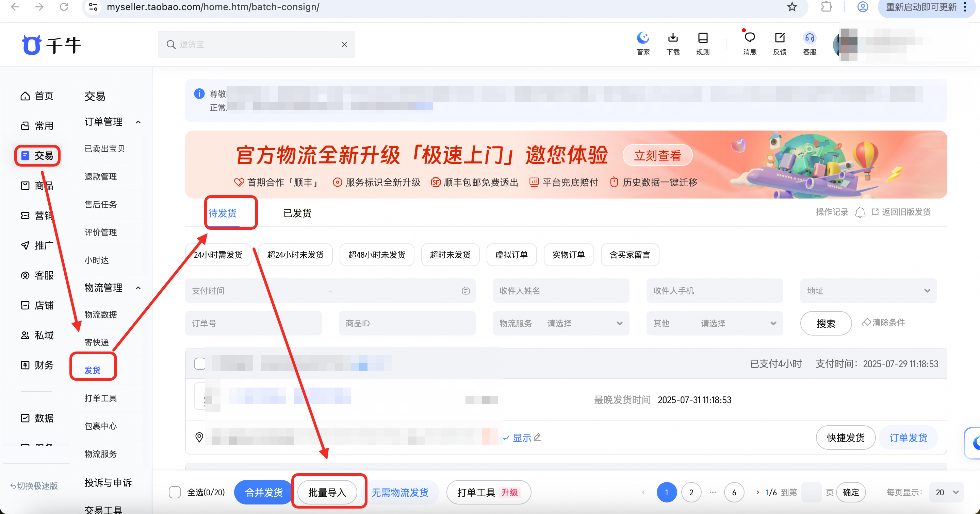The image size is (980, 514).
Task: Click the 反馈 feedback icon
Action: coord(780,43)
